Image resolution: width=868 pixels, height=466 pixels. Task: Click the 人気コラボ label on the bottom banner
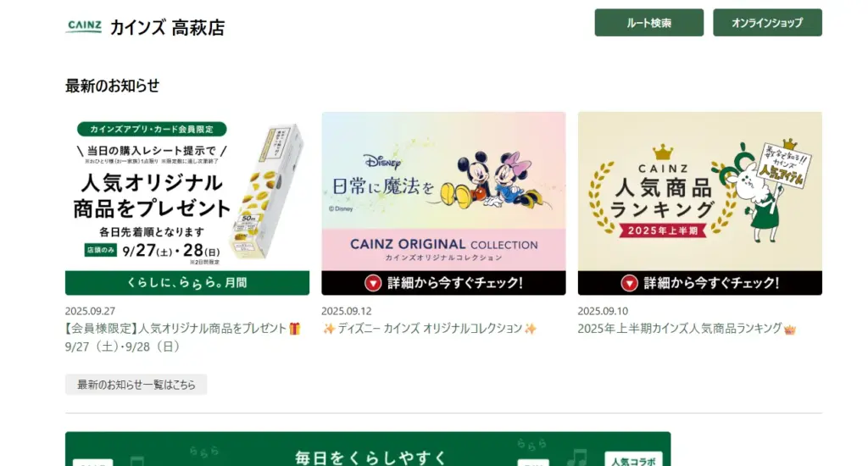click(633, 460)
